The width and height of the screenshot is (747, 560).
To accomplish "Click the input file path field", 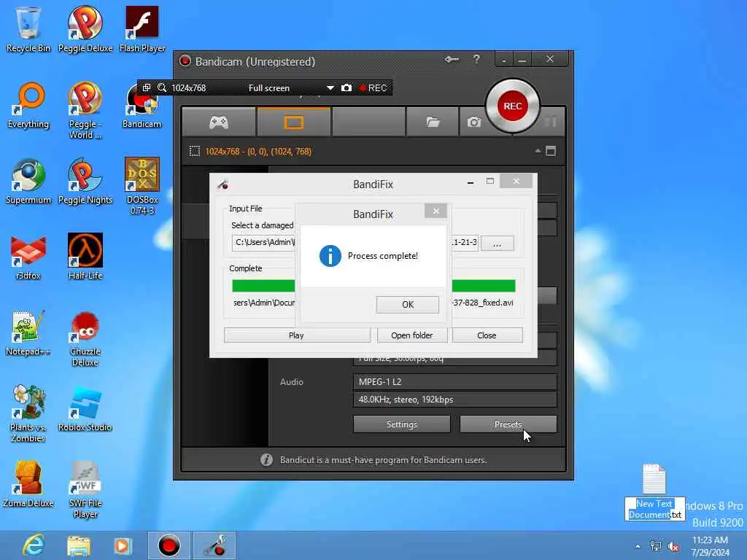I will click(x=355, y=242).
